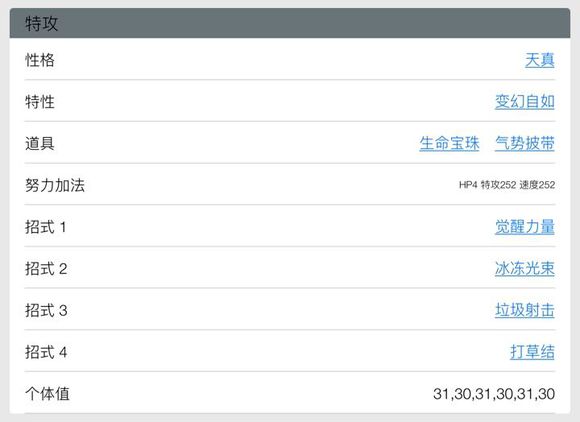
Task: Click the 招式 1 row label
Action: [x=46, y=227]
